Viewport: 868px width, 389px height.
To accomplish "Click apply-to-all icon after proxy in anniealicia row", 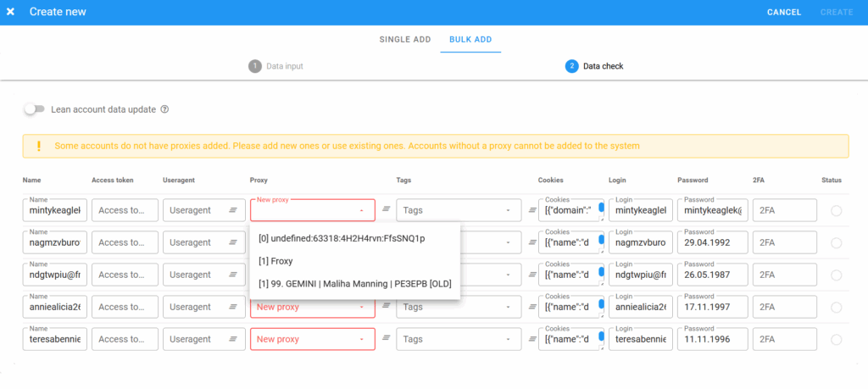I will pos(387,305).
